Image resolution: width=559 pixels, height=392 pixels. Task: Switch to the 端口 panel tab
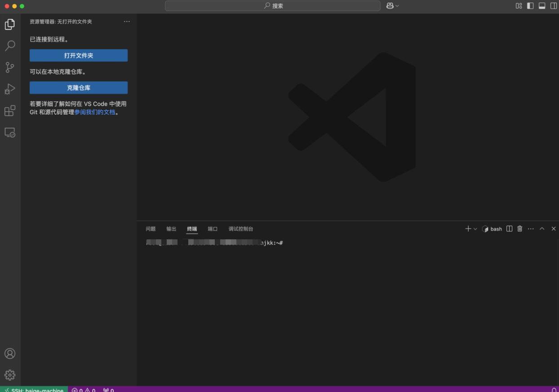[x=213, y=229]
